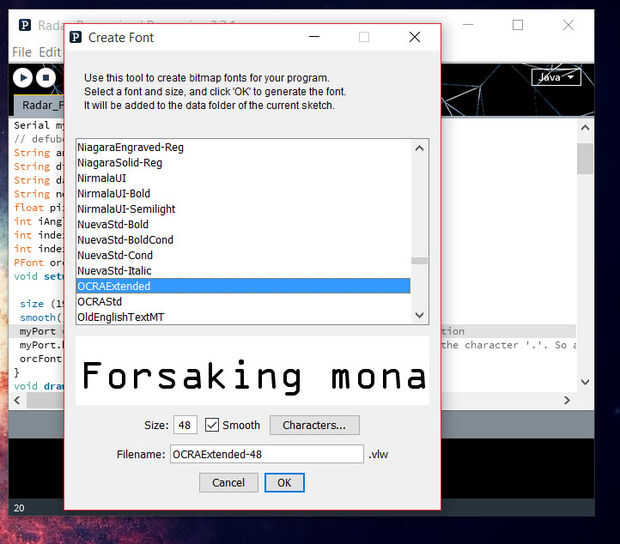The image size is (620, 544).
Task: Select NiagaraSolid-Reg font
Action: click(x=243, y=163)
